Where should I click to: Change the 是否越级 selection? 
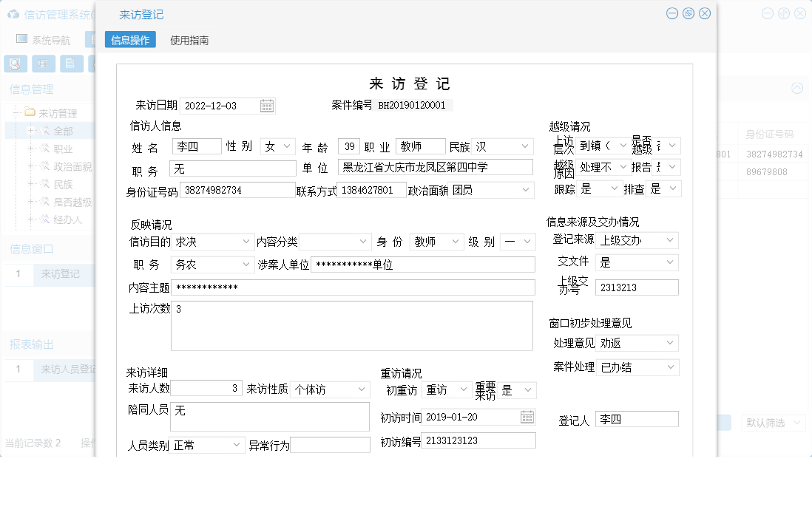click(x=669, y=146)
